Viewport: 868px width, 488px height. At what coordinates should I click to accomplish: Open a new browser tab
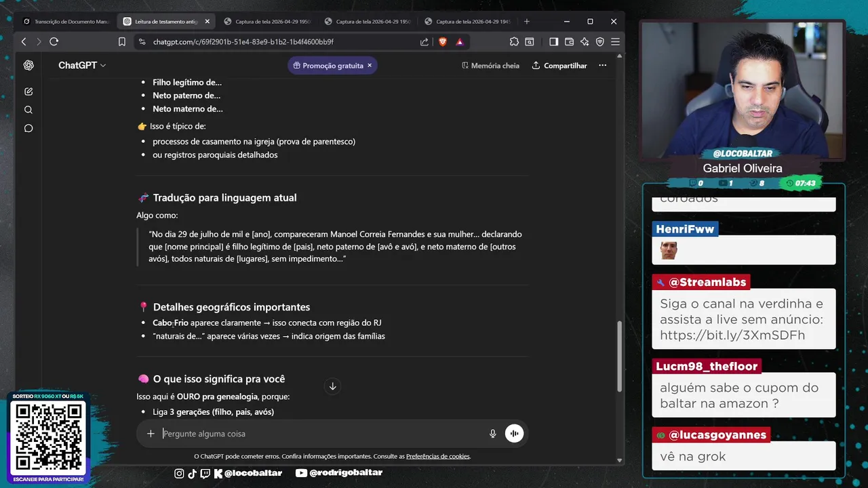coord(526,22)
